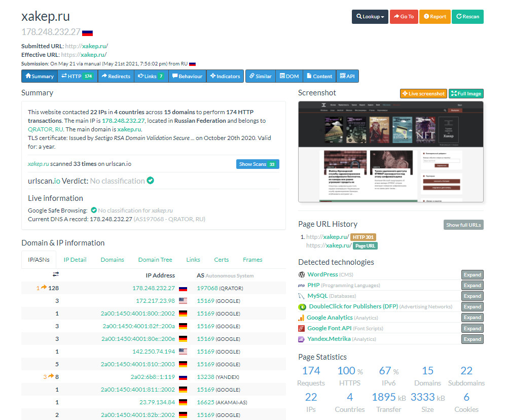Rescan the site with the Rescan button
Image resolution: width=507 pixels, height=420 pixels.
coord(467,17)
